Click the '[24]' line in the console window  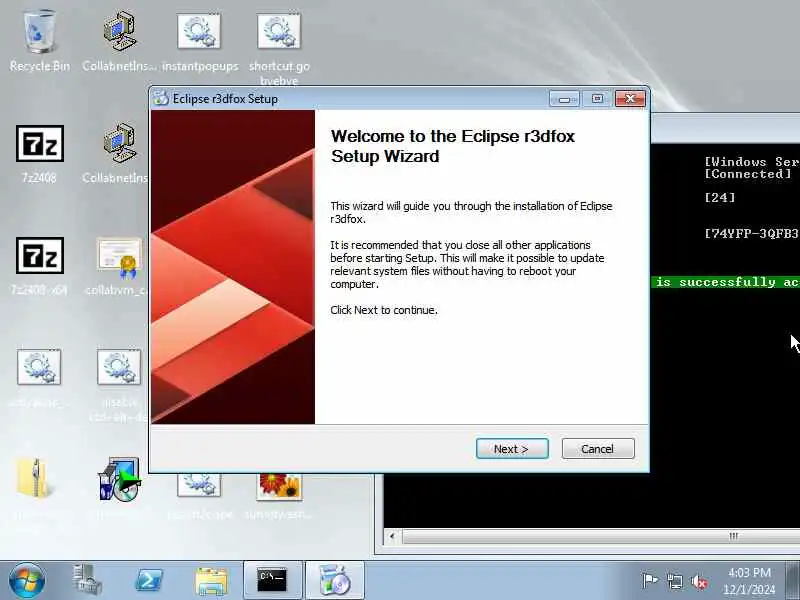[720, 197]
